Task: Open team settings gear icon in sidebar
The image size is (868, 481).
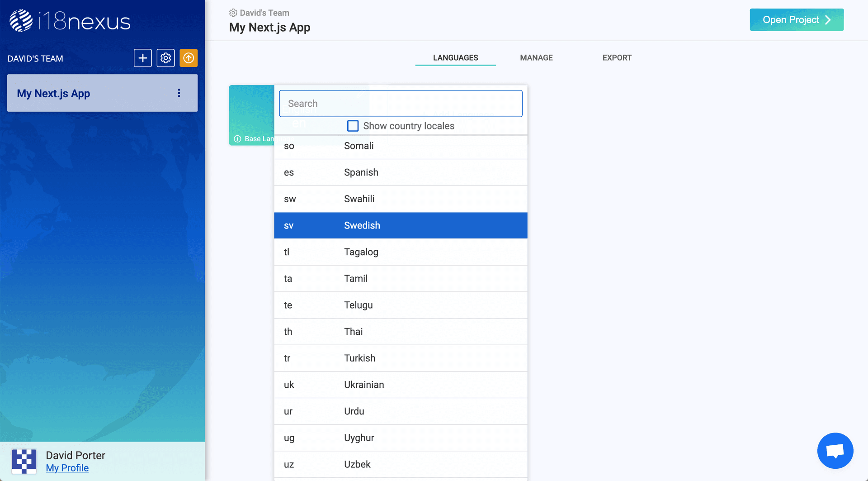Action: click(x=165, y=58)
